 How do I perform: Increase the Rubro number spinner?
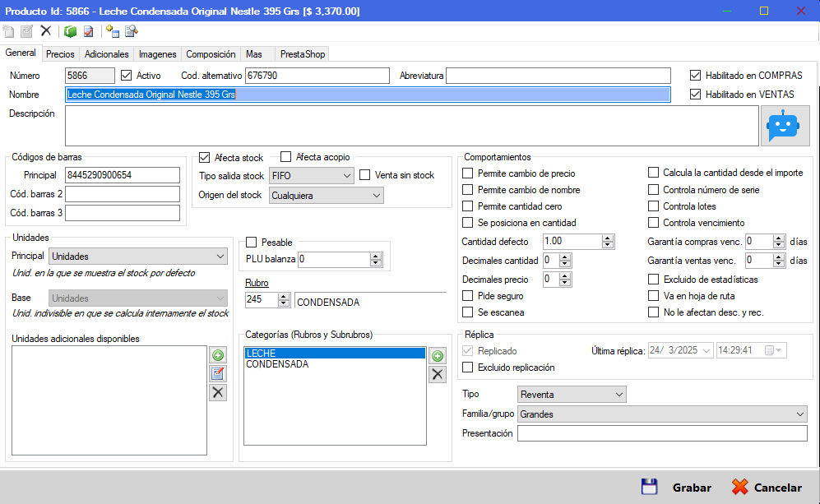point(284,297)
